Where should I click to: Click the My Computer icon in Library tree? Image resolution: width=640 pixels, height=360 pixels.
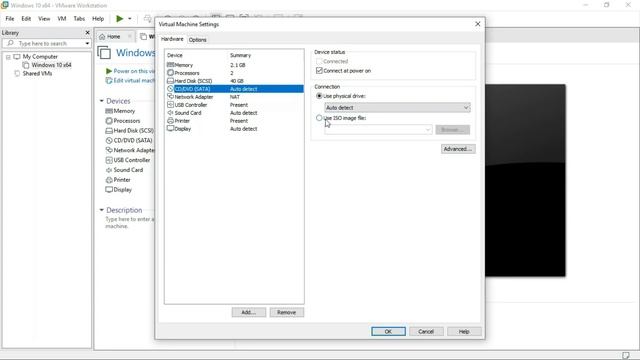coord(17,57)
